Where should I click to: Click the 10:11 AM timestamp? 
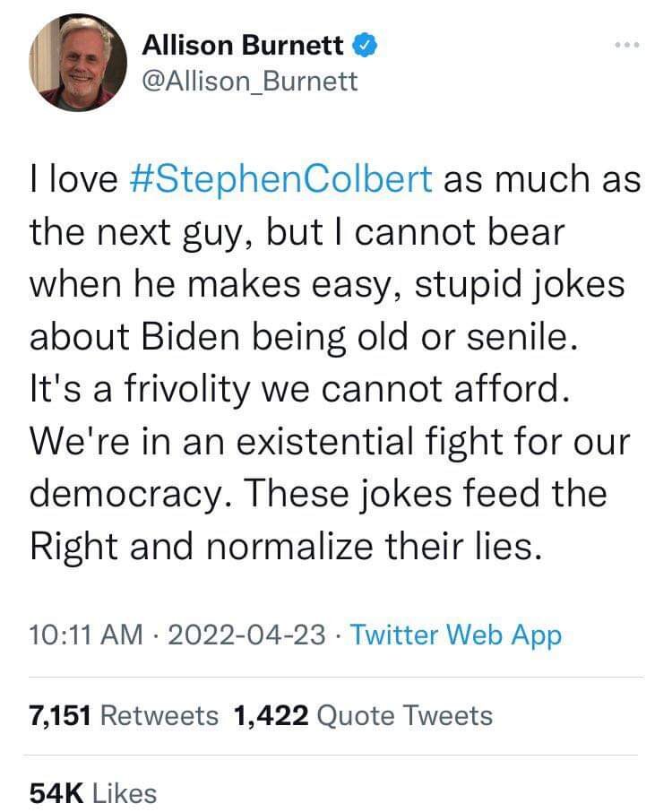(86, 635)
